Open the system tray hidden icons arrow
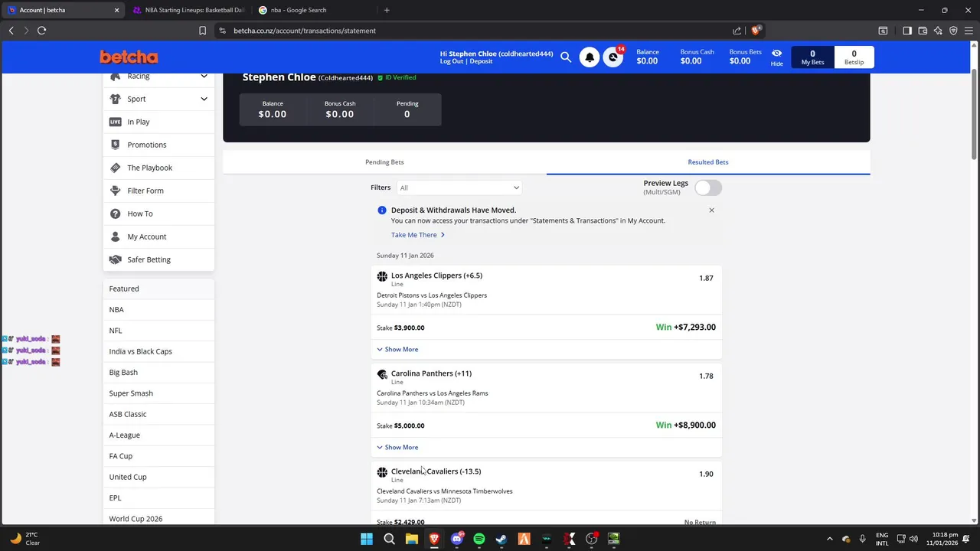The height and width of the screenshot is (551, 980). coord(829,539)
